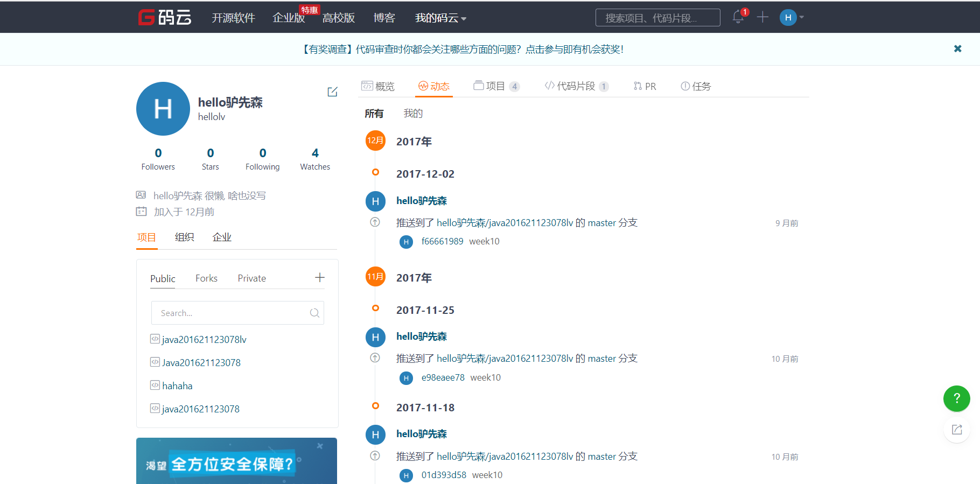
Task: Click the edit profile icon
Action: coord(332,92)
